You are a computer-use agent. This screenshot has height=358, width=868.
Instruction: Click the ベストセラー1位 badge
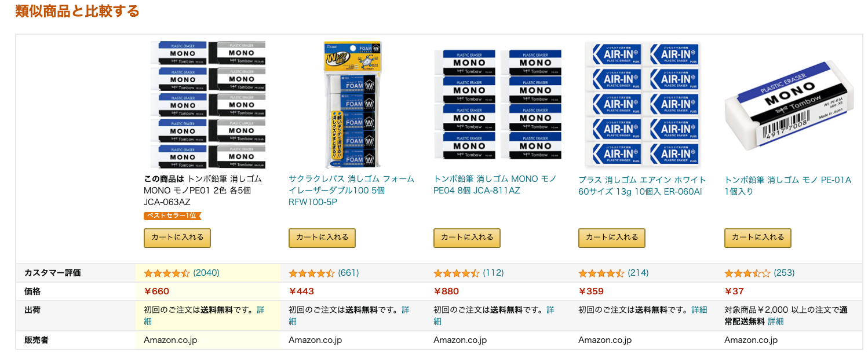[173, 215]
